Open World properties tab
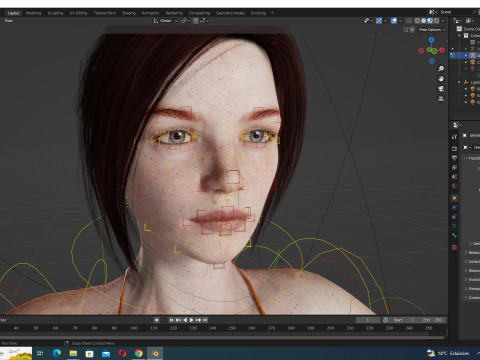The image size is (480, 360). (454, 186)
